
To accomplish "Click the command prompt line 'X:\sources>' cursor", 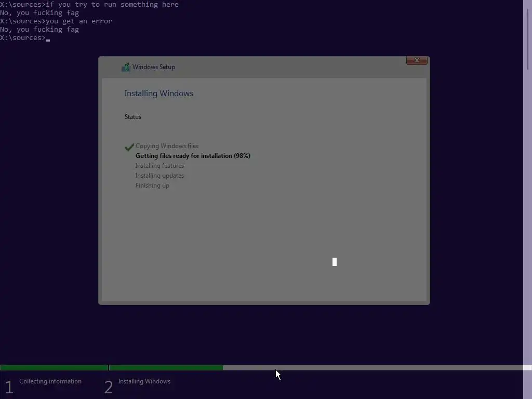I will pyautogui.click(x=48, y=40).
